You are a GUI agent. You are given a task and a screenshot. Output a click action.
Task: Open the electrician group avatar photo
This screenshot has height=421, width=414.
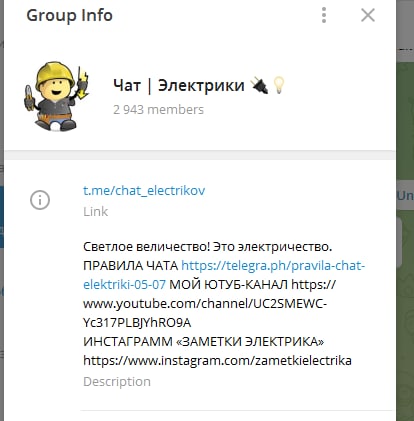[57, 96]
